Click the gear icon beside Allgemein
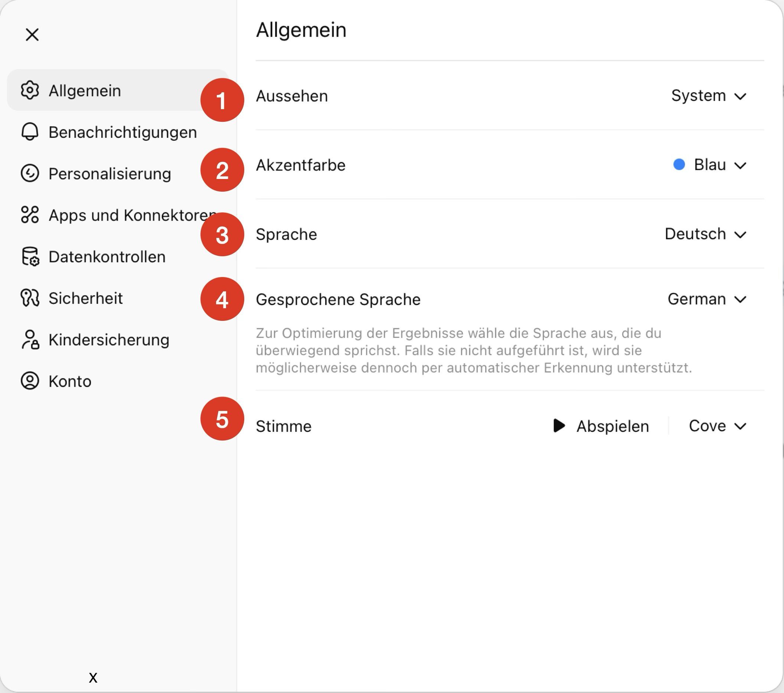 pos(30,91)
